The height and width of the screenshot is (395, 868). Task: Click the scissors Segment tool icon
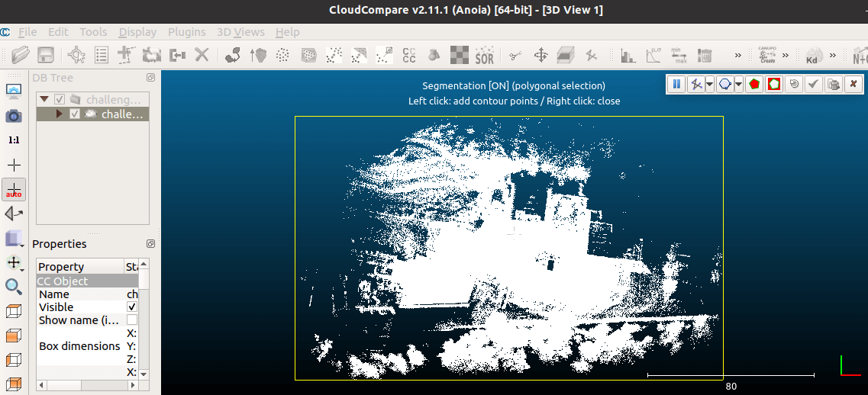coord(515,55)
